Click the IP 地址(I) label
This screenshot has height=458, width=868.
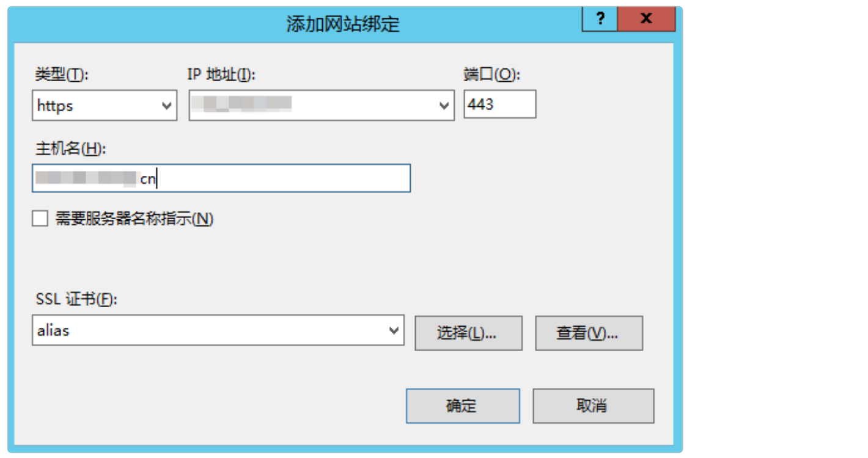tap(221, 75)
